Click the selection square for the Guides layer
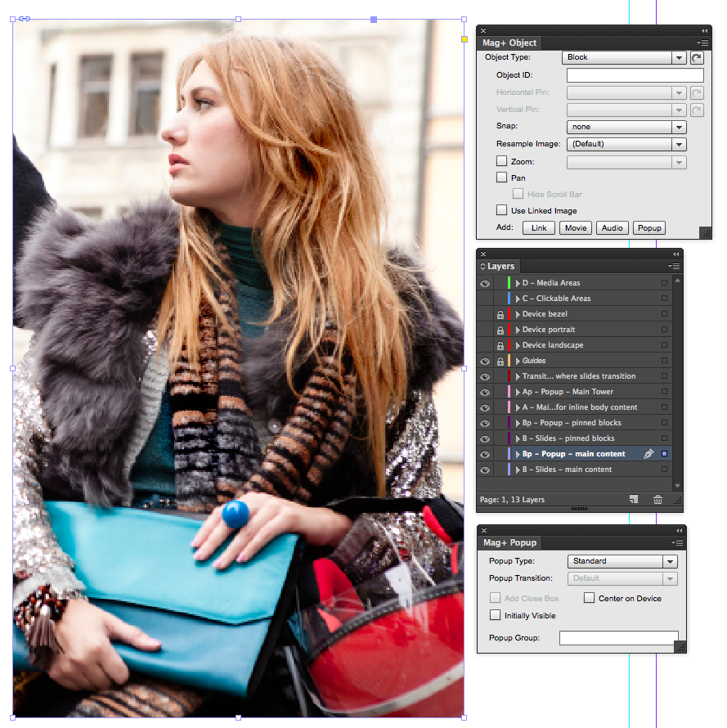 tap(664, 360)
